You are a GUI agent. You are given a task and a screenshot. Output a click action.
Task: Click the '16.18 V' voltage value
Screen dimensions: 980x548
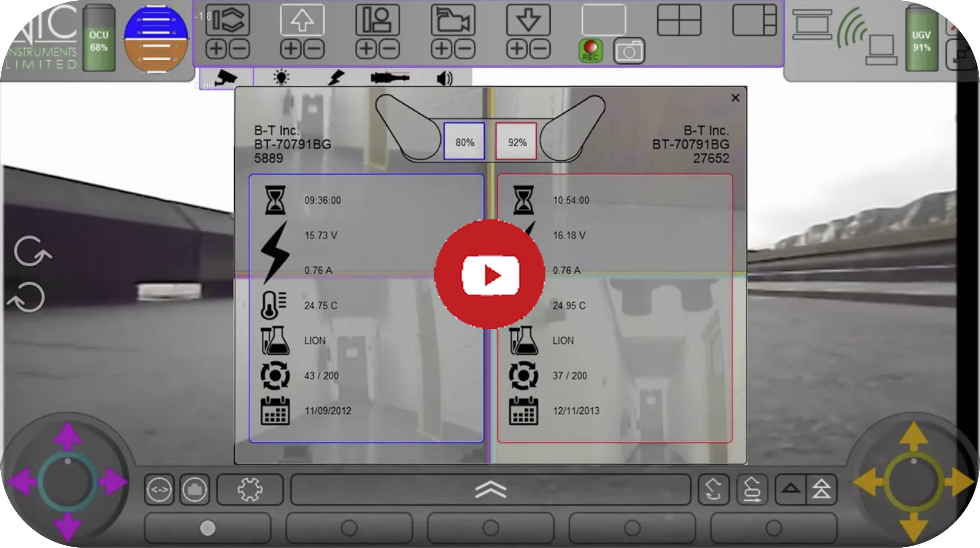[569, 236]
